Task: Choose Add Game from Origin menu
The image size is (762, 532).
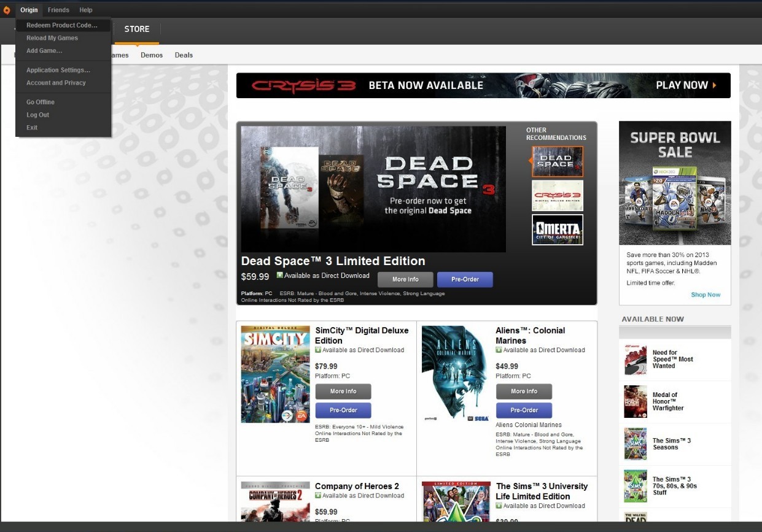Action: click(x=44, y=50)
